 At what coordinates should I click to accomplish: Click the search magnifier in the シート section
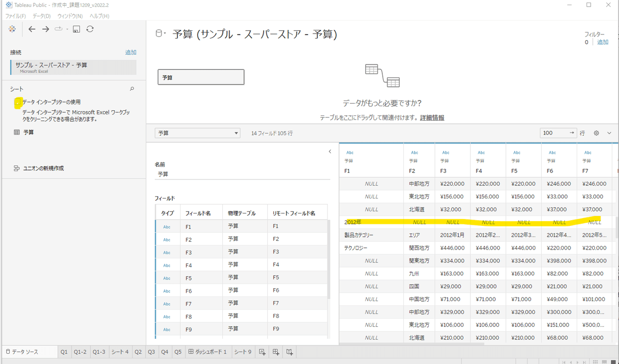tap(132, 89)
